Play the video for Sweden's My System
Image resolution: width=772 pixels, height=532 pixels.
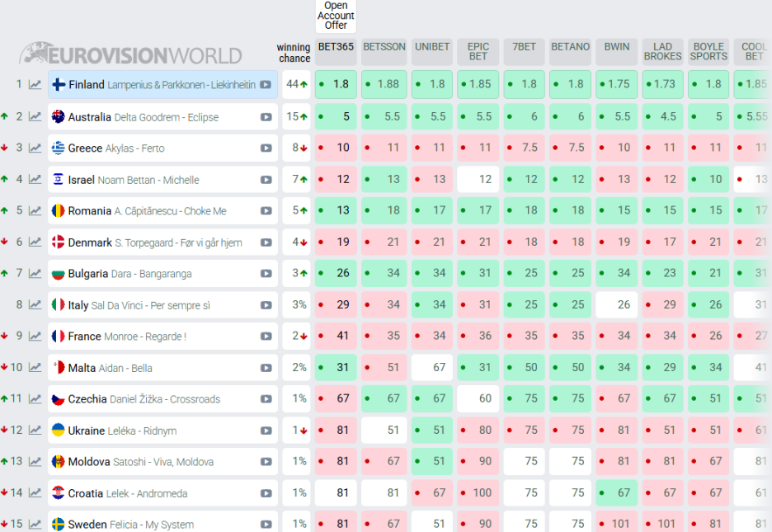(x=266, y=525)
